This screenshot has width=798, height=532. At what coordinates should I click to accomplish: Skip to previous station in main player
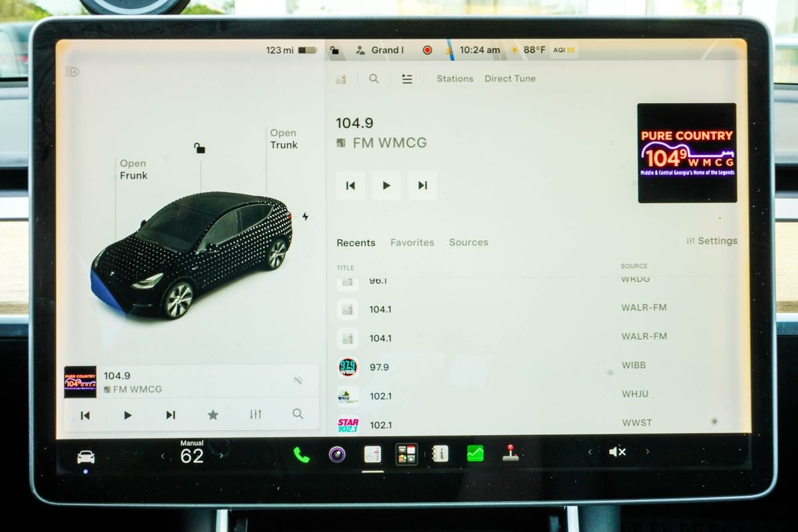(x=350, y=186)
